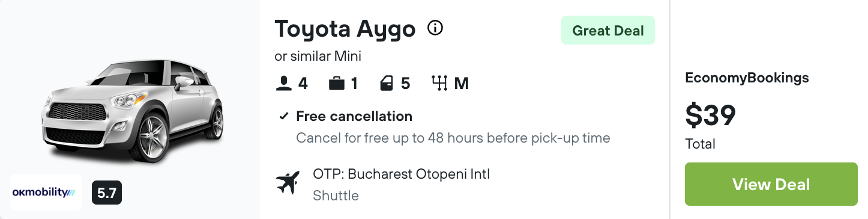
Task: Click the 5.7 supplier rating badge
Action: 106,193
